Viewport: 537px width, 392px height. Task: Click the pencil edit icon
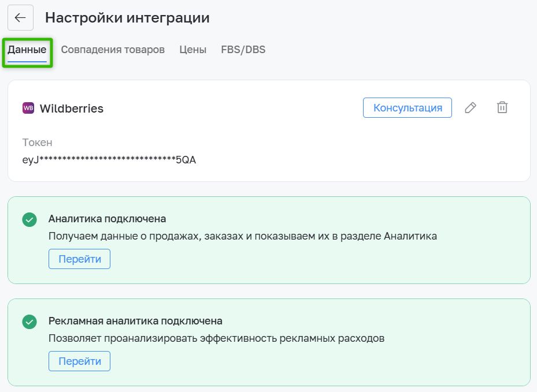click(x=471, y=108)
